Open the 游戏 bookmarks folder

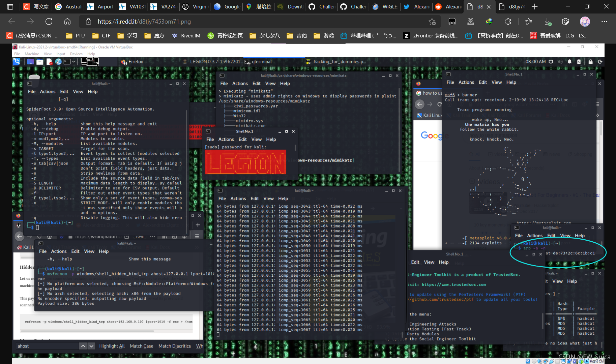point(324,36)
